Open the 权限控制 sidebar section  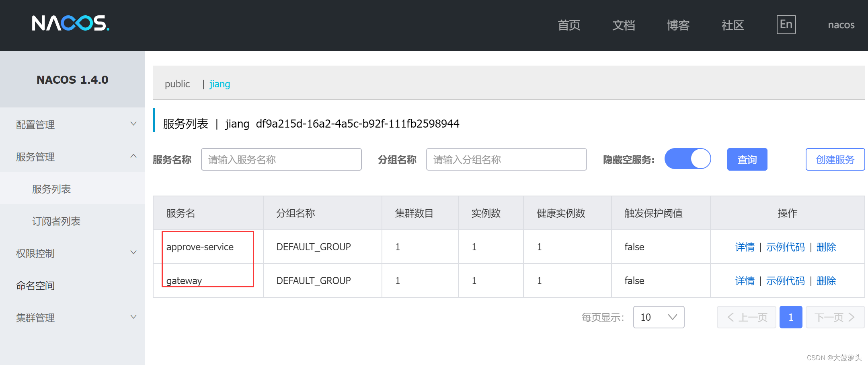pyautogui.click(x=72, y=253)
